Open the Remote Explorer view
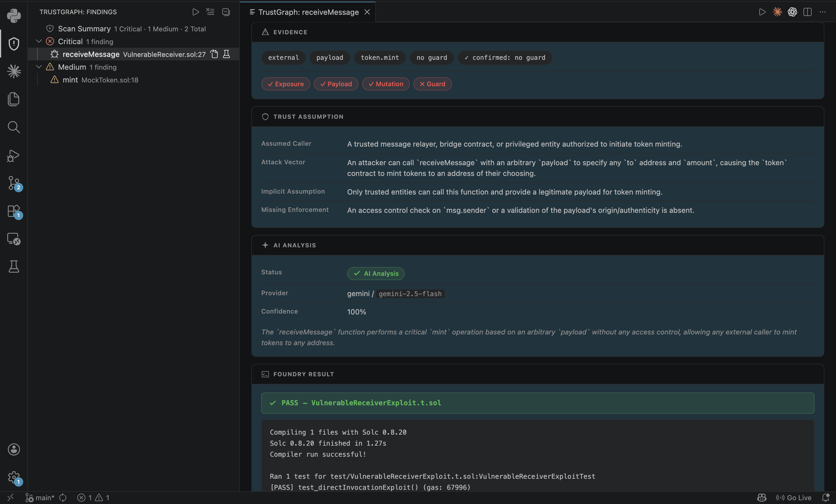This screenshot has width=836, height=504. (14, 239)
